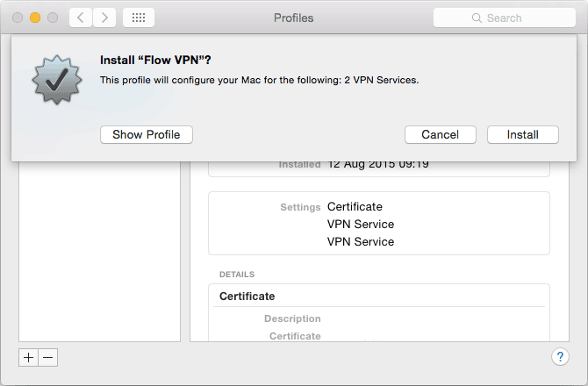
Task: Click the Show Profile button
Action: click(x=147, y=134)
